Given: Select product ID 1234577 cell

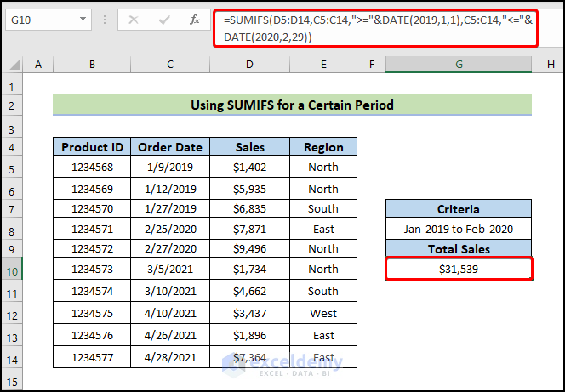Looking at the screenshot, I should pos(92,355).
